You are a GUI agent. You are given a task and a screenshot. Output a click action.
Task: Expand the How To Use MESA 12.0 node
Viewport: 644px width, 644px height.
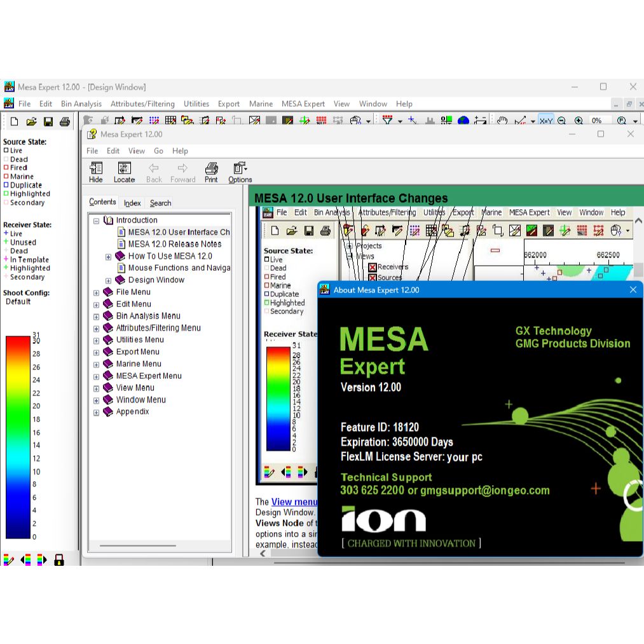click(108, 257)
